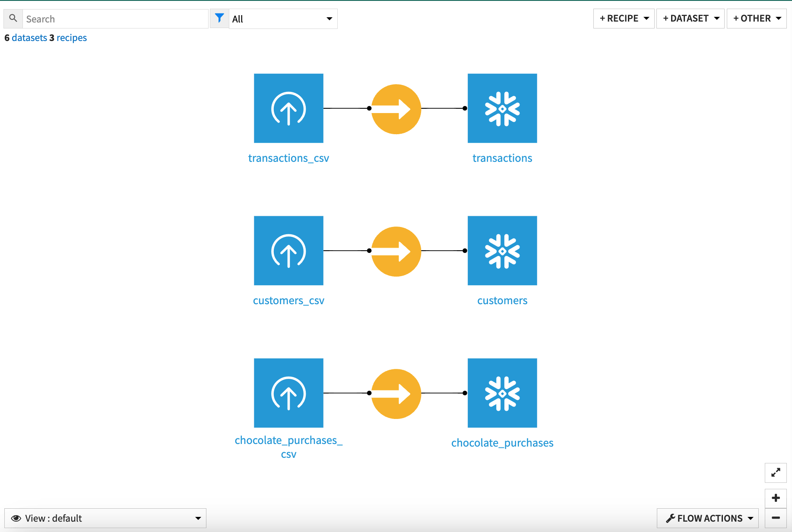Open the OTHER items menu
The height and width of the screenshot is (532, 792).
tap(756, 18)
